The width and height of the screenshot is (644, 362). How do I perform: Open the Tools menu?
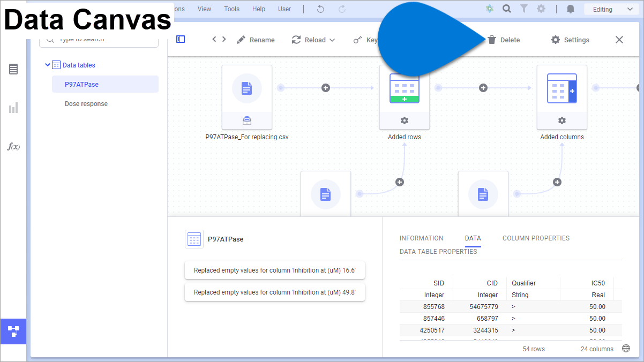click(232, 9)
